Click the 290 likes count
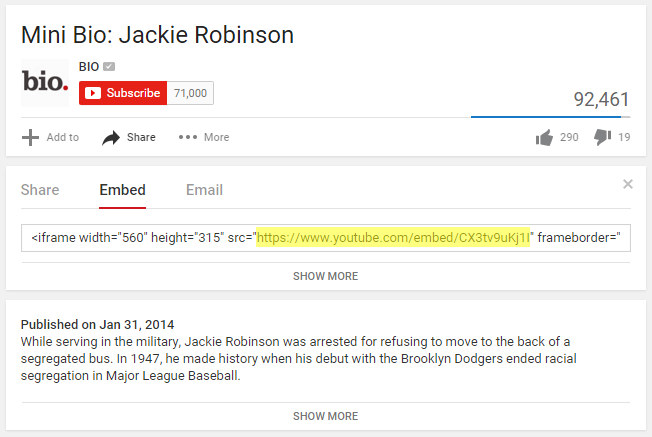 pyautogui.click(x=569, y=137)
